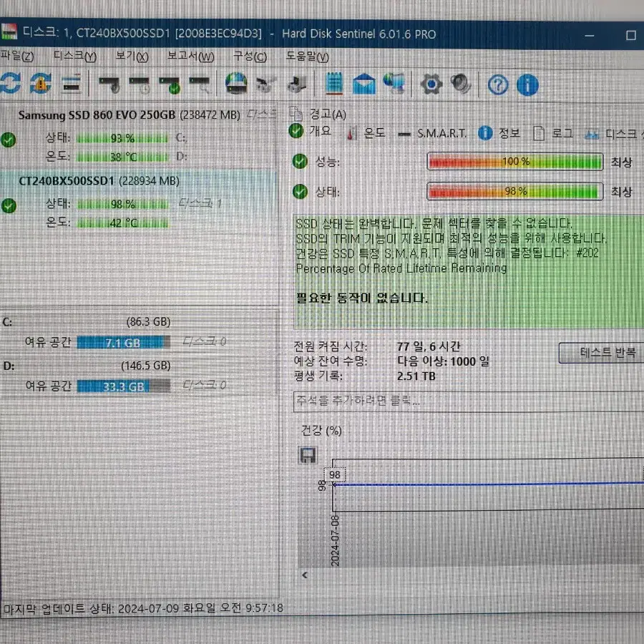
Task: Open the 보기(X) menu
Action: point(132,56)
